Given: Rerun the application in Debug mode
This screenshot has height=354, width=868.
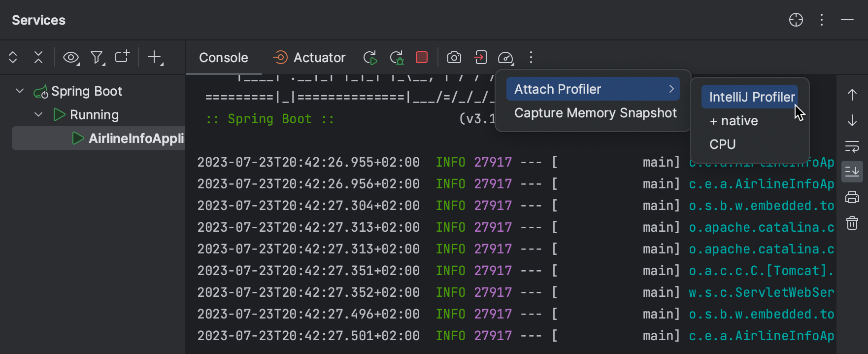Looking at the screenshot, I should (397, 58).
